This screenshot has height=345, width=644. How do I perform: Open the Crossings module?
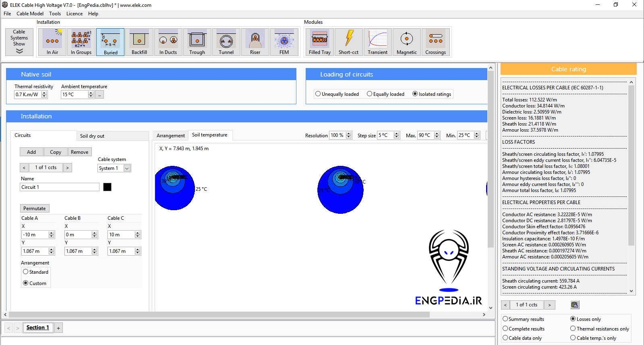pos(435,42)
